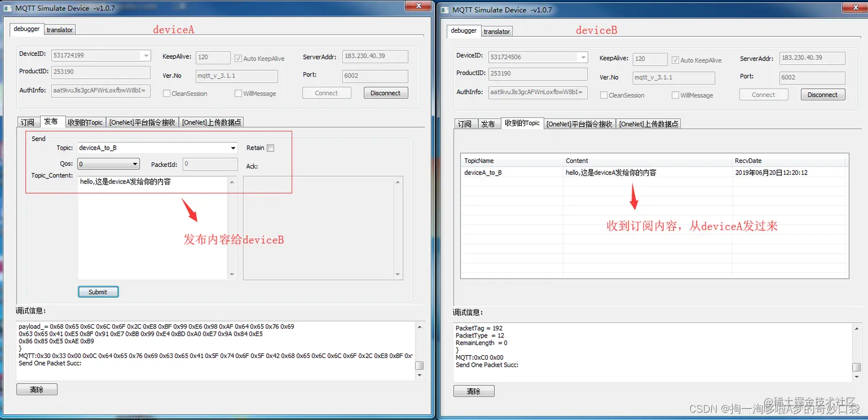Click ServerAddr field in deviceB window

(812, 58)
